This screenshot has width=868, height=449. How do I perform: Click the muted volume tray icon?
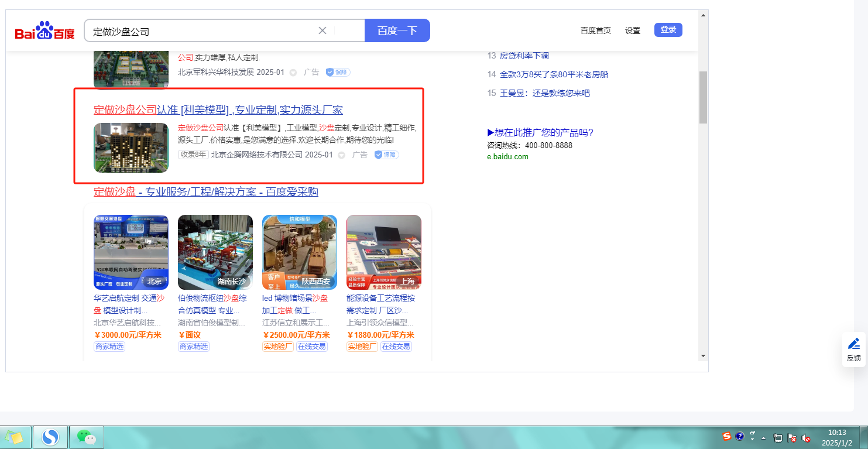tap(806, 437)
